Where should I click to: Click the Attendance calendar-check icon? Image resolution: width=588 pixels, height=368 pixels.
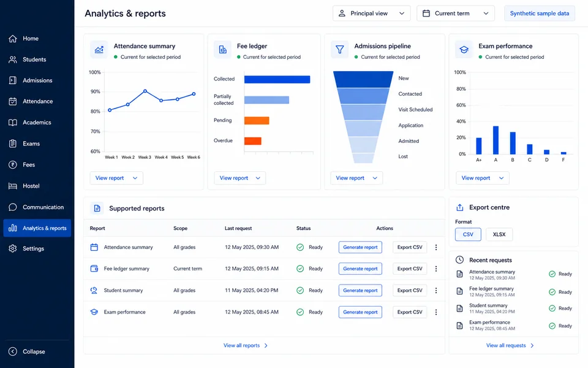[13, 101]
